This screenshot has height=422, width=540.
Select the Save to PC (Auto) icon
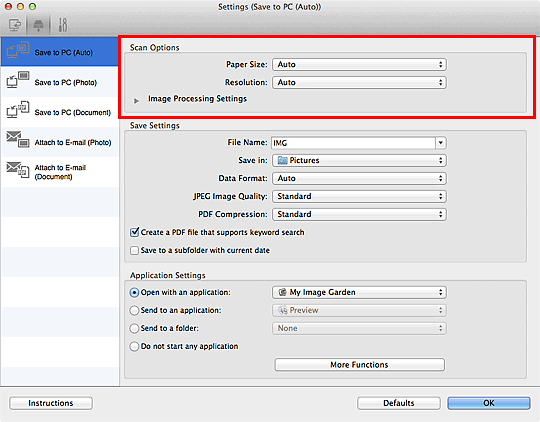[x=18, y=50]
